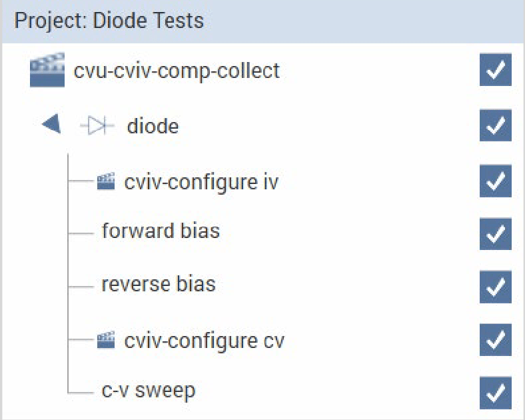Click the Project: Diode Tests header
This screenshot has height=420, width=525.
click(x=109, y=20)
